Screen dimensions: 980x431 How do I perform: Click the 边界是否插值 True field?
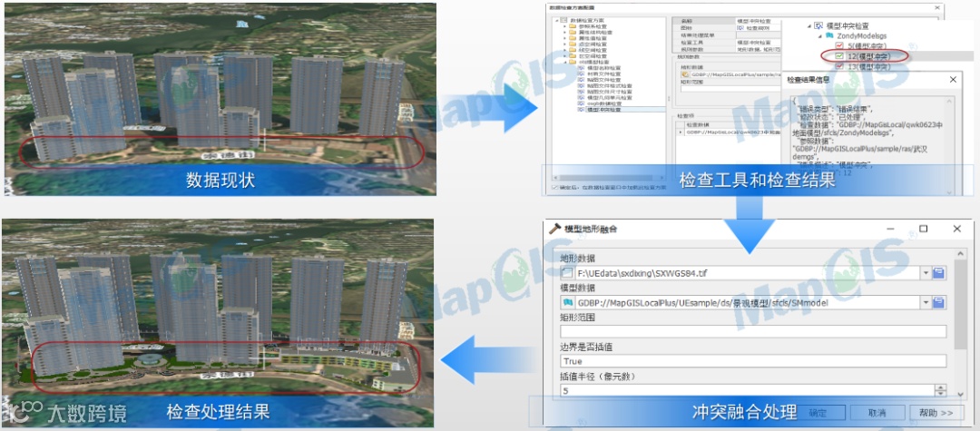pos(753,361)
